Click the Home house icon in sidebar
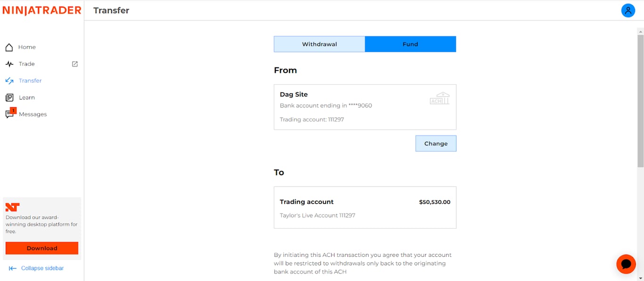The height and width of the screenshot is (281, 644). 9,47
